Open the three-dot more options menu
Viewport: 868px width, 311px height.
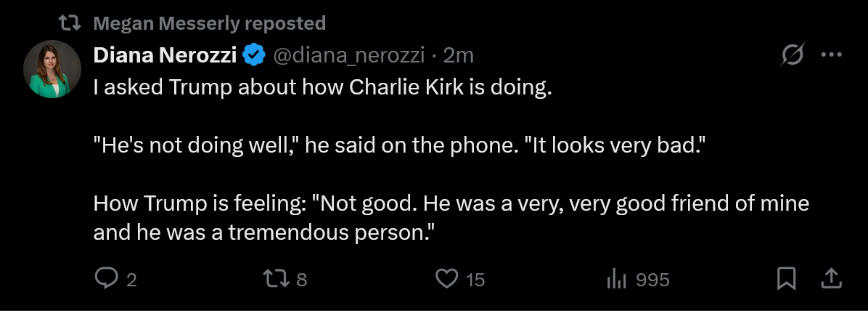point(831,54)
